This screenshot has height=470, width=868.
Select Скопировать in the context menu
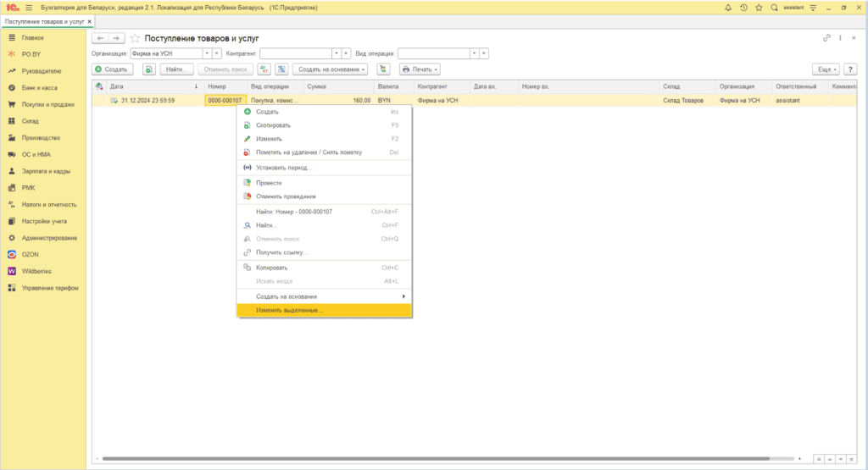(275, 125)
